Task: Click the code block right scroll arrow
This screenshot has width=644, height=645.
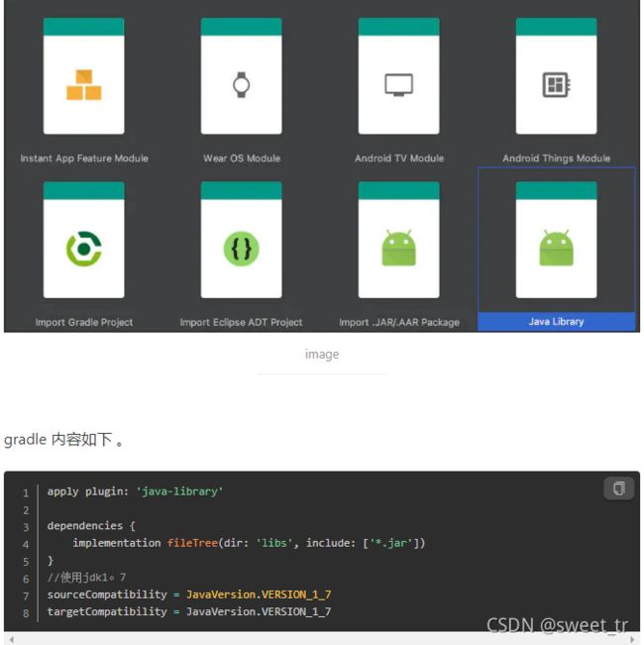Action: pos(632,640)
